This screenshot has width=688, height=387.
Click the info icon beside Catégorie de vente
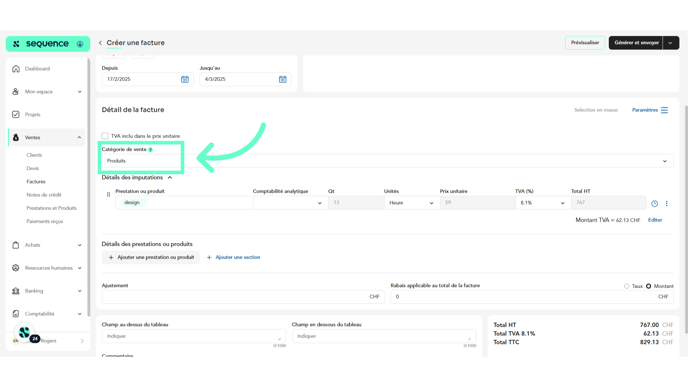click(150, 150)
